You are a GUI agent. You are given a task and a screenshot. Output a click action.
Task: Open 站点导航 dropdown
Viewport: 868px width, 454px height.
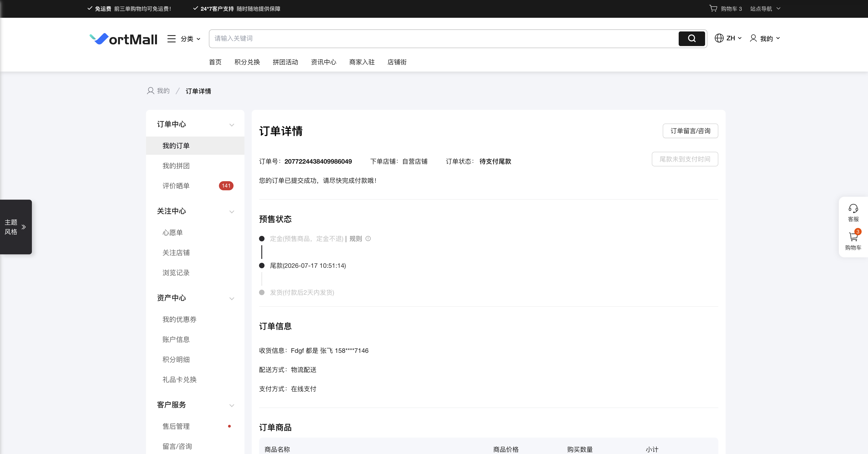point(765,8)
